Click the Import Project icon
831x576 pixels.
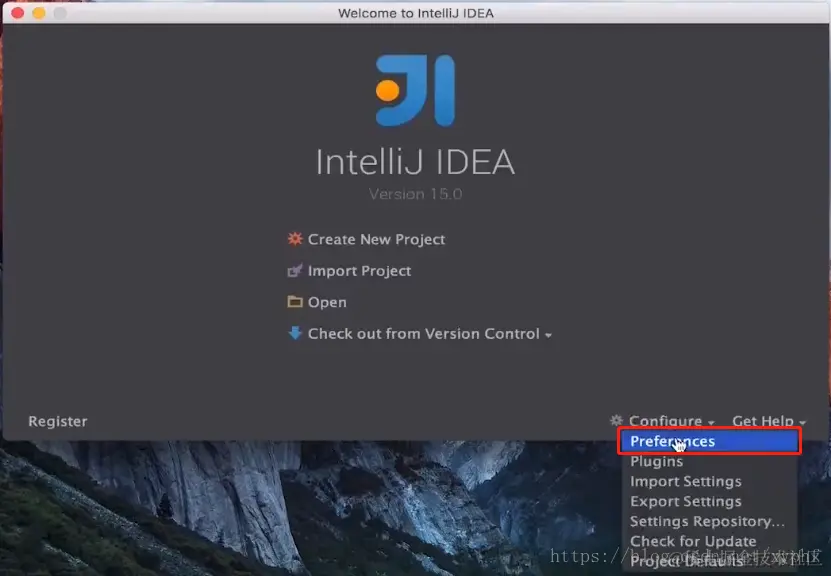click(x=295, y=270)
